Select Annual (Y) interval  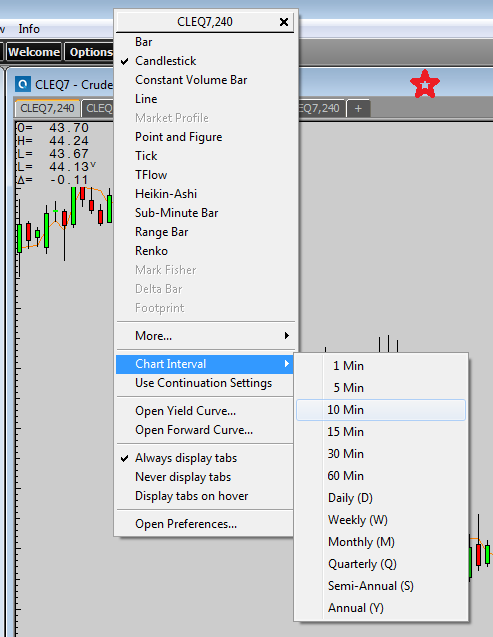[381, 608]
